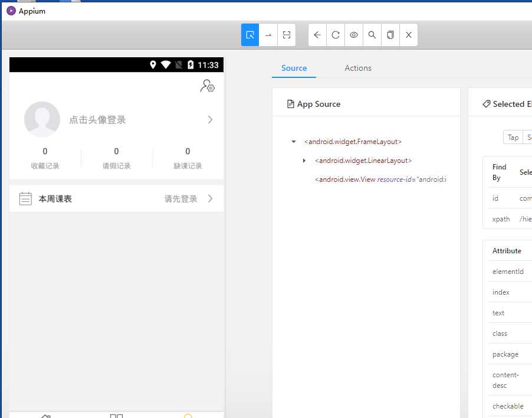
Task: Click the battery icon in phone status bar
Action: pos(191,64)
